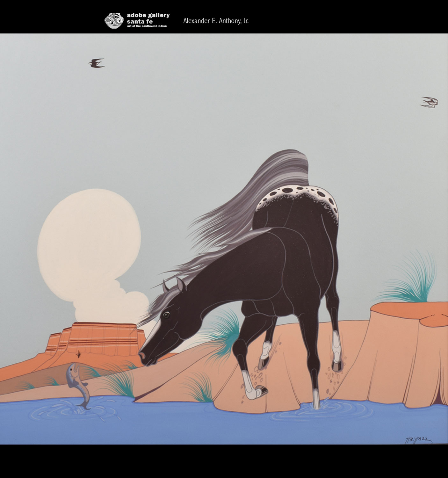Click the 'adobe gallery santa fe' title text
The width and height of the screenshot is (448, 478).
click(148, 18)
